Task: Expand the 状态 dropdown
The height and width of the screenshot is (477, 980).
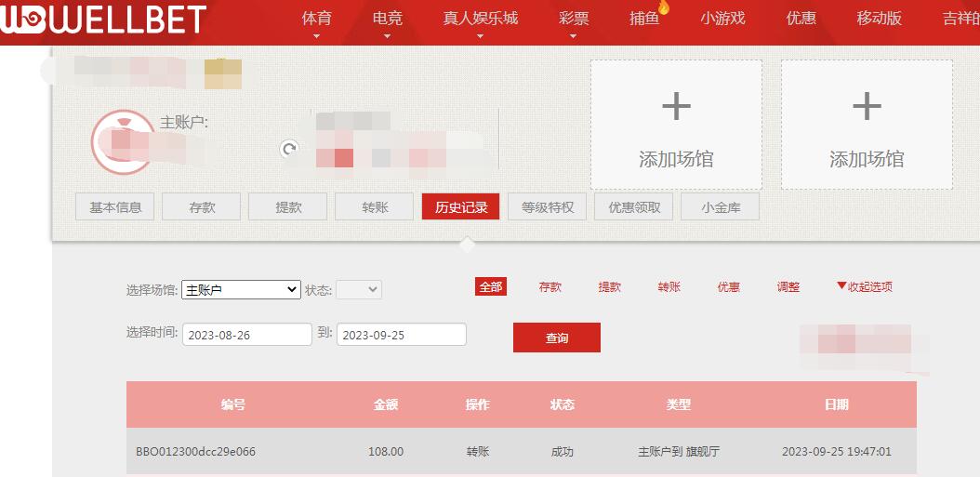Action: (359, 289)
